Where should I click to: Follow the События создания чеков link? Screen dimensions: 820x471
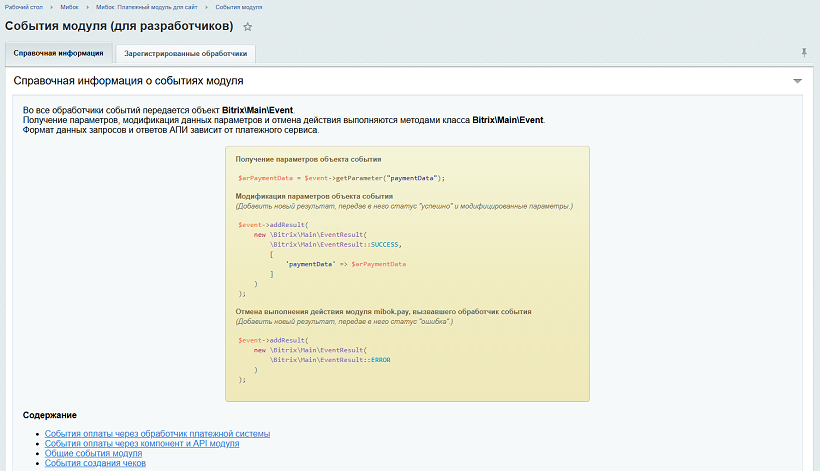95,464
